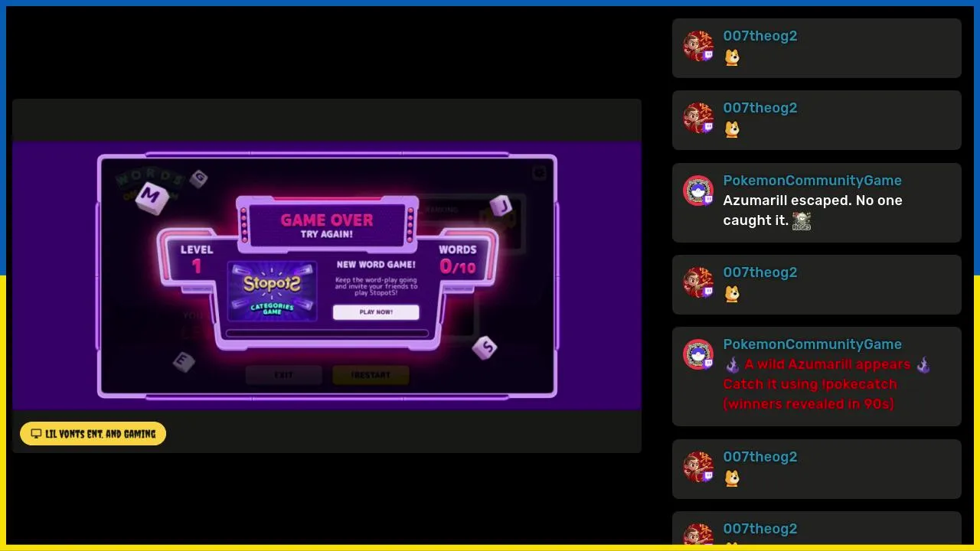Click text 'Azumarill escaped. No one caught it.'
Viewport: 980px width, 551px height.
click(812, 210)
